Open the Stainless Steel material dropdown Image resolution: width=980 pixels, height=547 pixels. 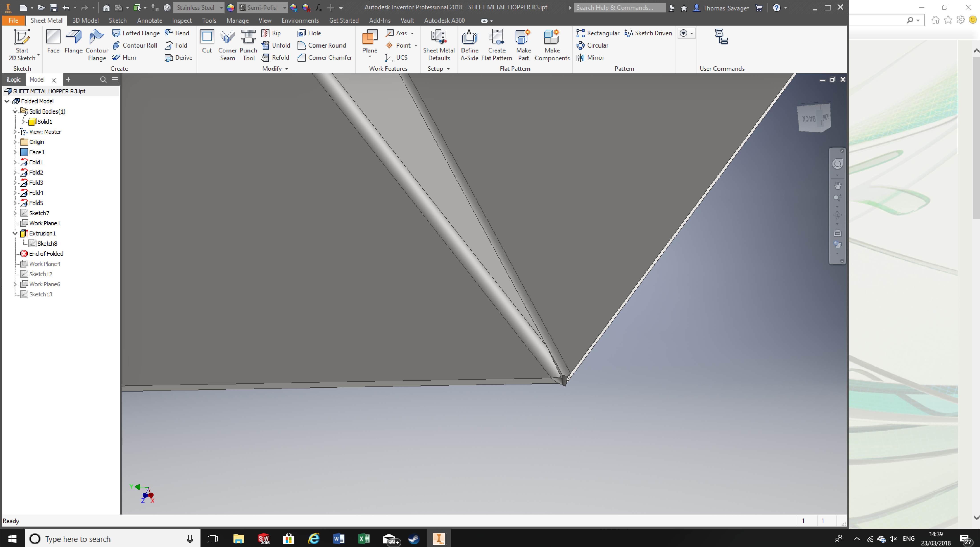click(x=221, y=8)
